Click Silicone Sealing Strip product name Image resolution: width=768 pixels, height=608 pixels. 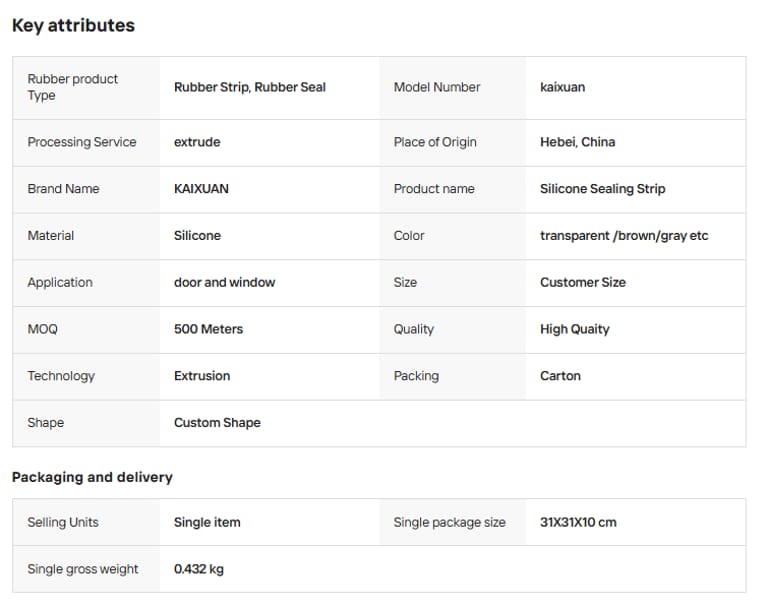click(602, 189)
